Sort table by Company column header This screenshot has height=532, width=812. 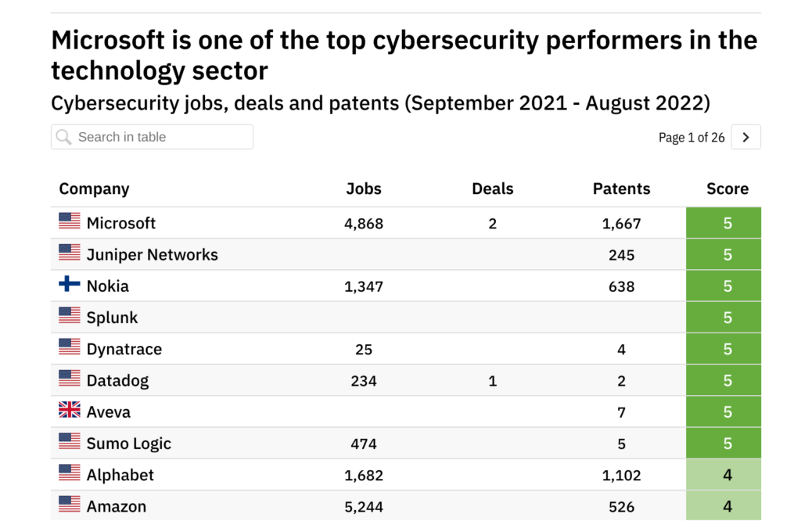[x=94, y=189]
